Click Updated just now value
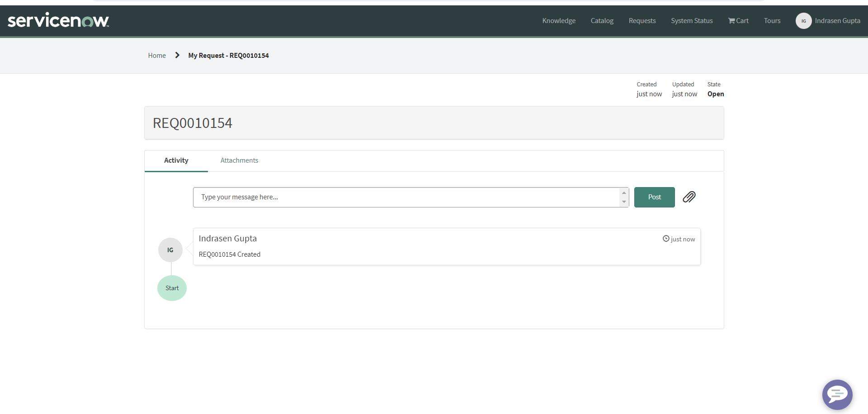 [684, 94]
